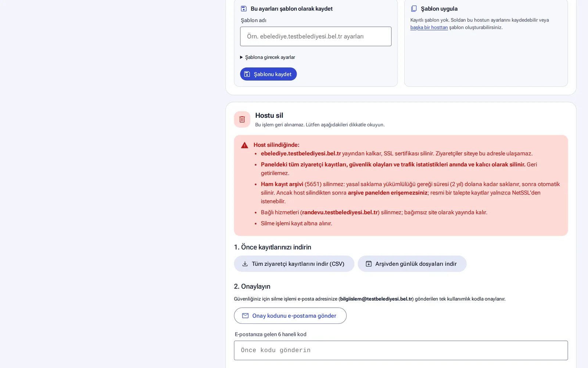Click the 'Şablon uygula' panel title
Screen dimensions: 588x368
(439, 8)
